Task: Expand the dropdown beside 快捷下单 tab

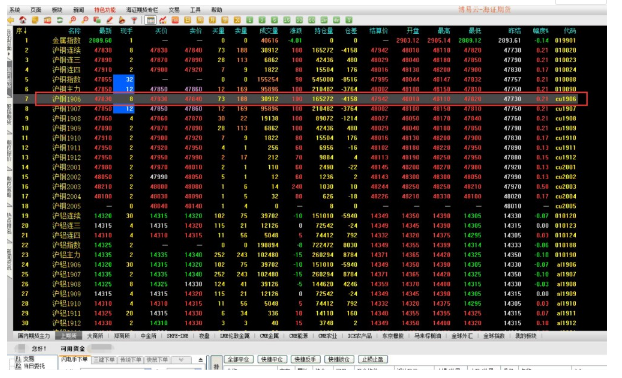Action: coord(181,360)
